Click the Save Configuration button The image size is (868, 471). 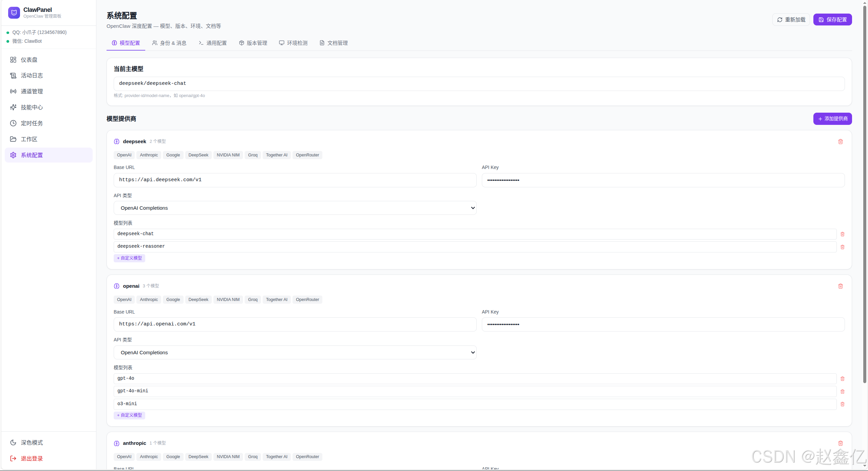(x=832, y=20)
